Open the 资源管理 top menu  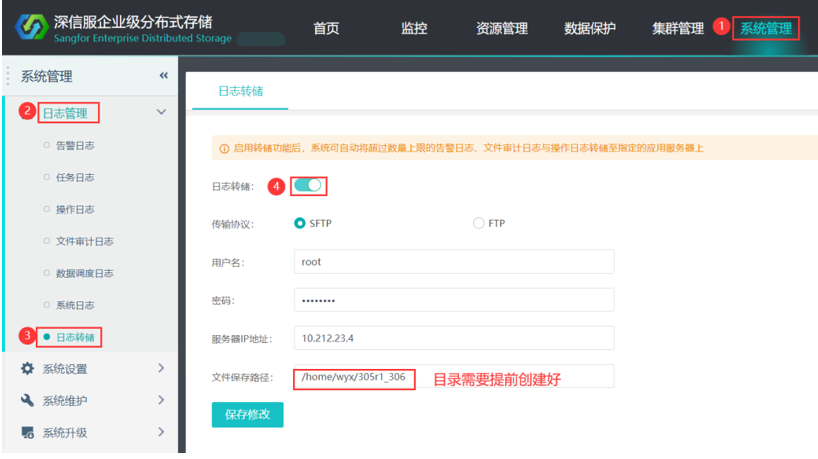coord(502,28)
